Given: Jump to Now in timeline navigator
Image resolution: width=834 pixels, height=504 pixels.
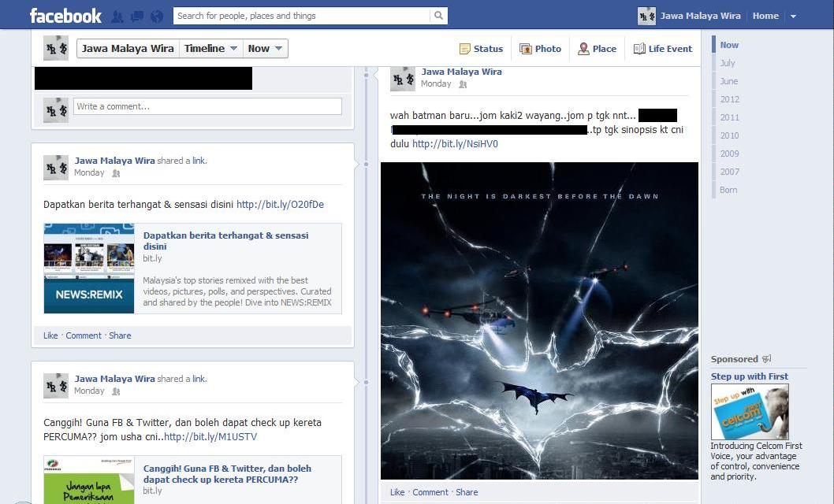Looking at the screenshot, I should click(x=729, y=45).
